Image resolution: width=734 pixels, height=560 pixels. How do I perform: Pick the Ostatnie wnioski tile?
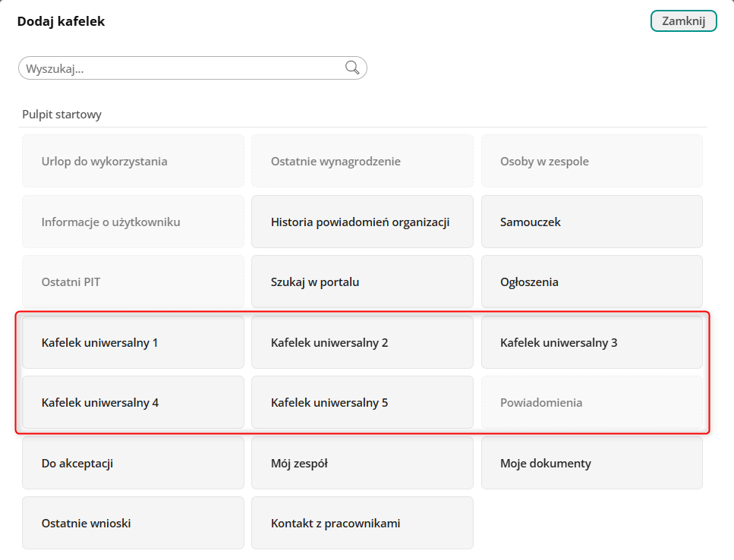(133, 523)
